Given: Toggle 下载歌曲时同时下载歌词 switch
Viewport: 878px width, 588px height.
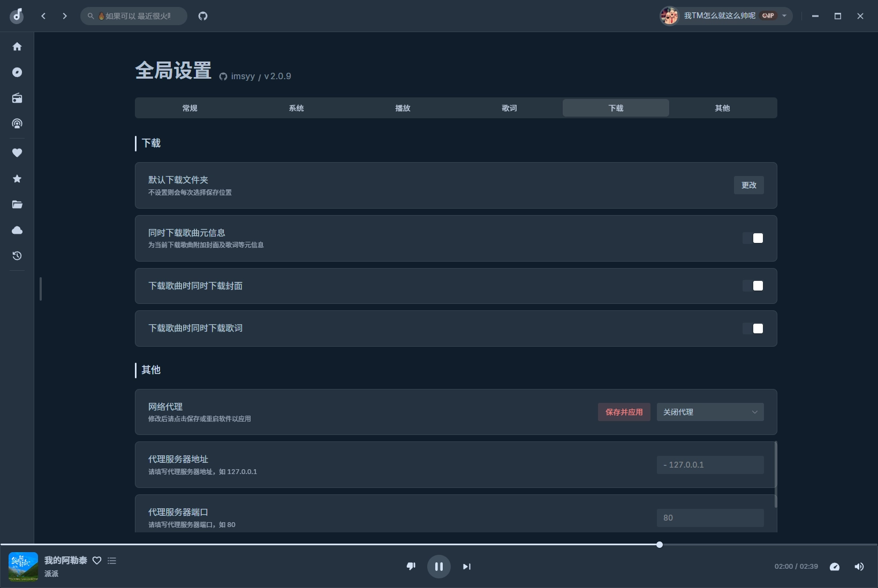Looking at the screenshot, I should [753, 329].
